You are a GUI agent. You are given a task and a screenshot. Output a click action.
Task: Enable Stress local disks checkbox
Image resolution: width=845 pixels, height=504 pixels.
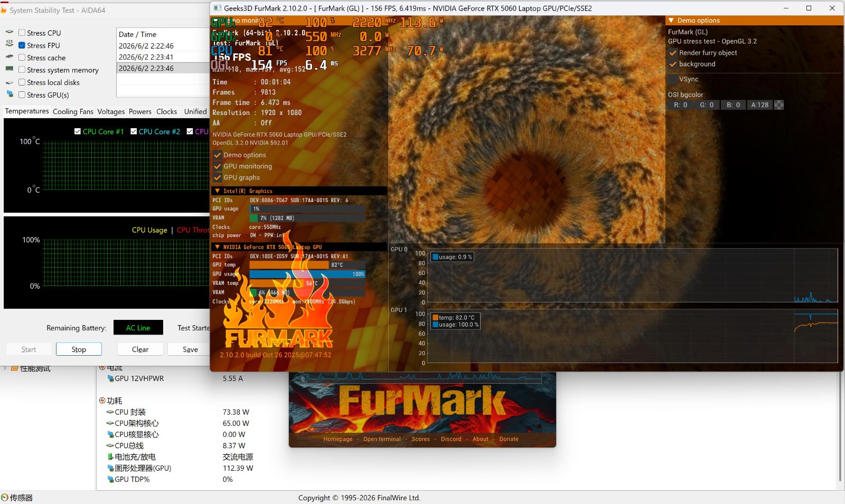(x=22, y=82)
